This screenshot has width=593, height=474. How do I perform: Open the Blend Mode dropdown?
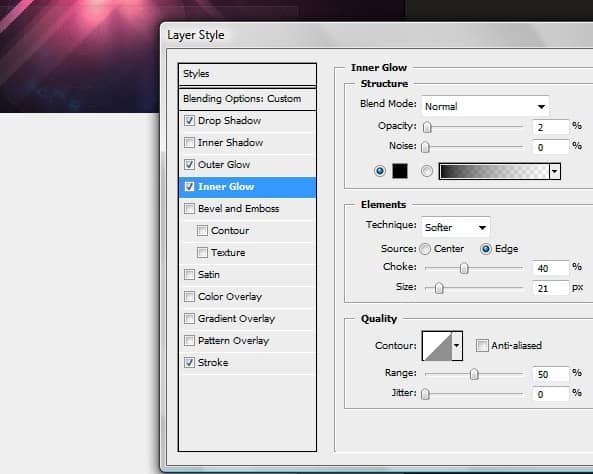[485, 106]
